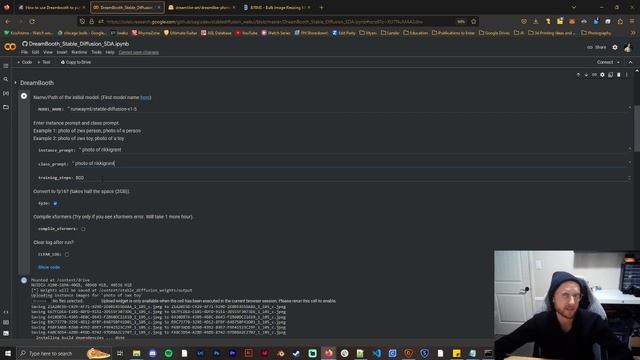Open more cell actions menu

[627, 75]
